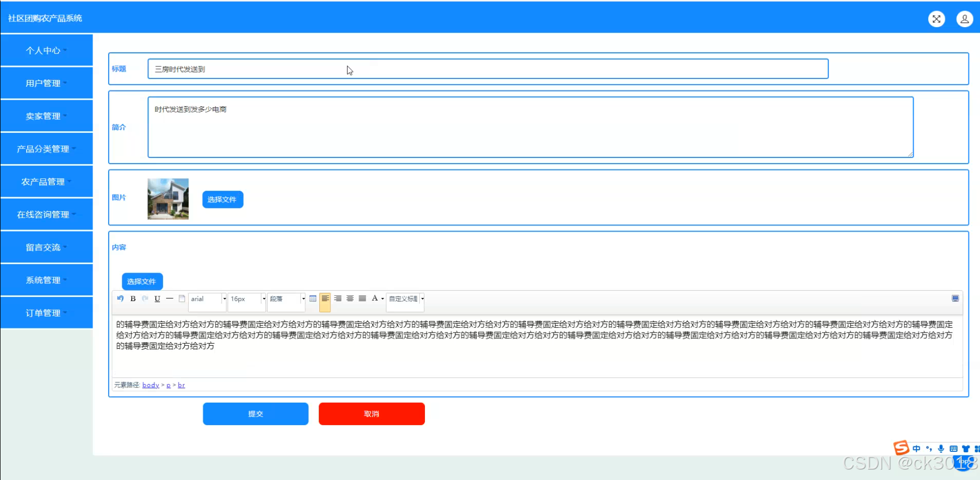980x480 pixels.
Task: Expand the 在线咨询管理 sidebar menu
Action: [47, 214]
